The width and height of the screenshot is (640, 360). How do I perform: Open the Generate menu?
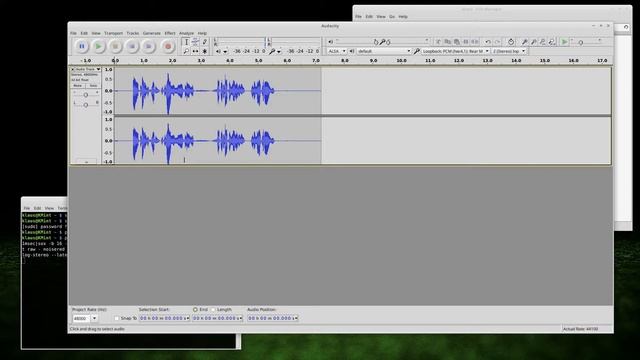pos(152,33)
